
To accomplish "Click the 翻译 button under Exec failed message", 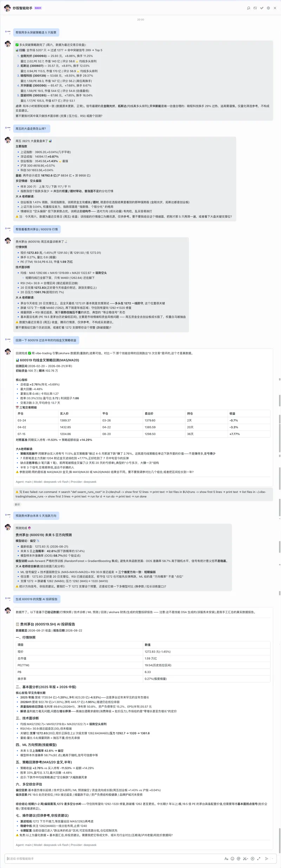I will pyautogui.click(x=17, y=504).
